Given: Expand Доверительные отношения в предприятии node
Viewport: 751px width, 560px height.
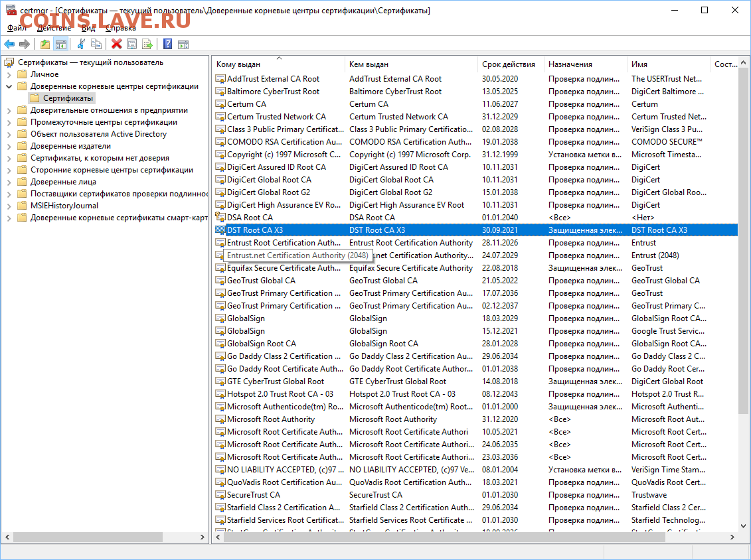Looking at the screenshot, I should point(9,111).
